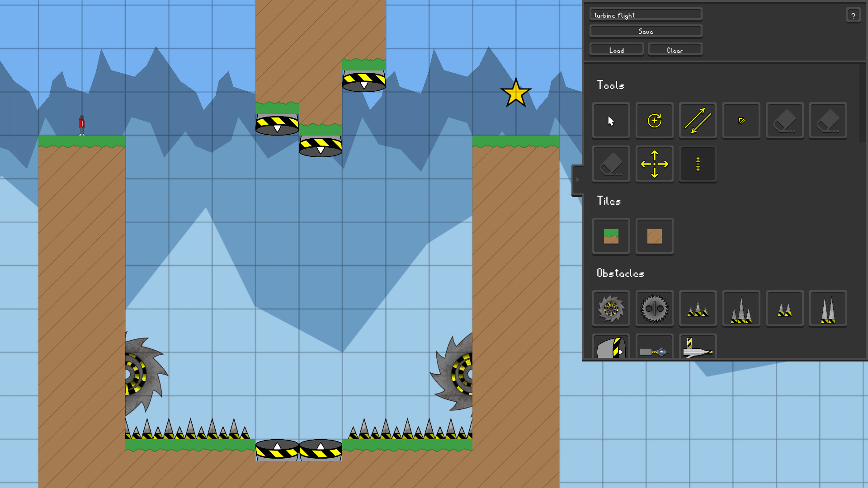Viewport: 868px width, 488px height.
Task: Click the level name field 'turbine flight'
Action: tap(646, 15)
